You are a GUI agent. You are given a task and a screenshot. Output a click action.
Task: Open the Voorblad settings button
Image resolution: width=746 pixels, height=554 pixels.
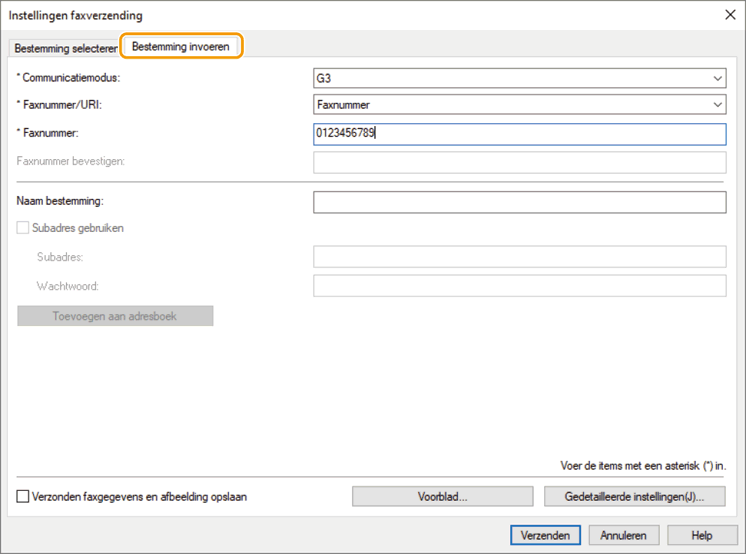tap(443, 496)
